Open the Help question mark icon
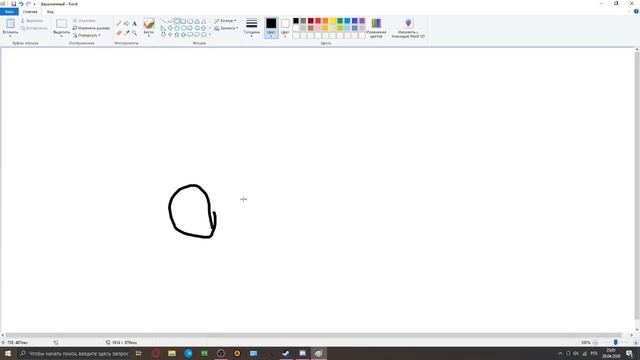The height and width of the screenshot is (360, 640). tap(636, 11)
